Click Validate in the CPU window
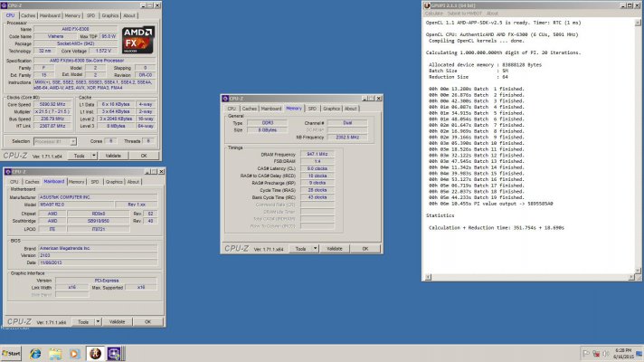The image size is (644, 362). click(x=113, y=156)
